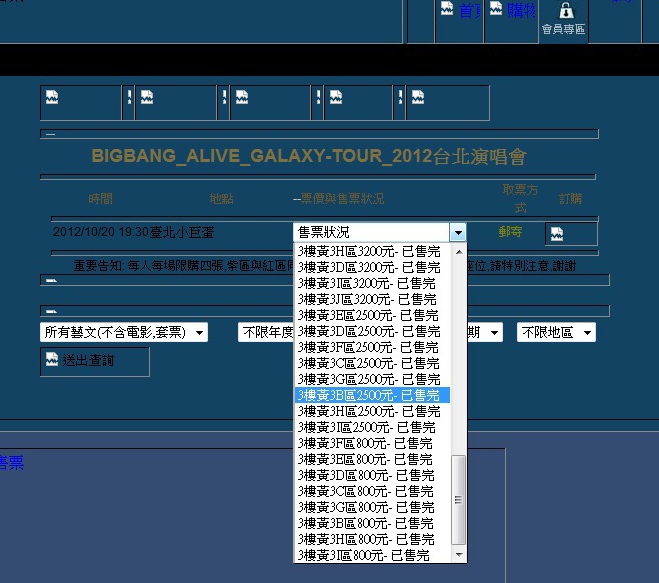The width and height of the screenshot is (659, 583).
Task: Open the 購物 link in top navigation
Action: (521, 11)
